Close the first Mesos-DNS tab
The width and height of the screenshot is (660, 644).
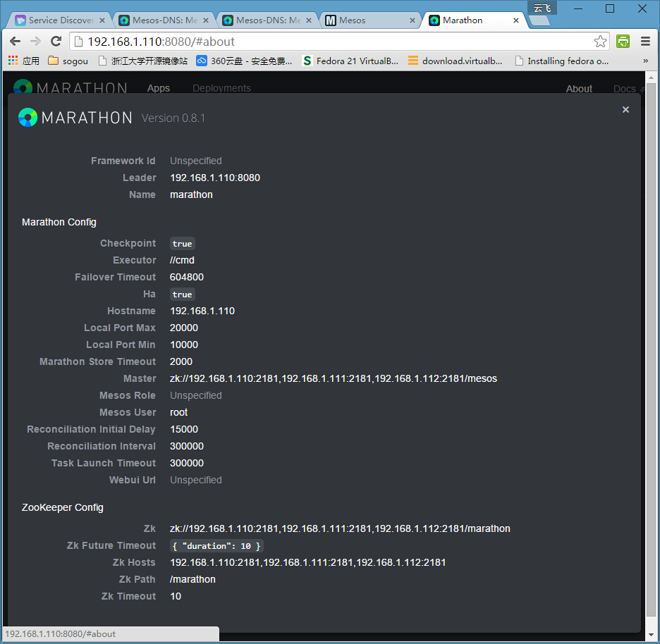(205, 20)
